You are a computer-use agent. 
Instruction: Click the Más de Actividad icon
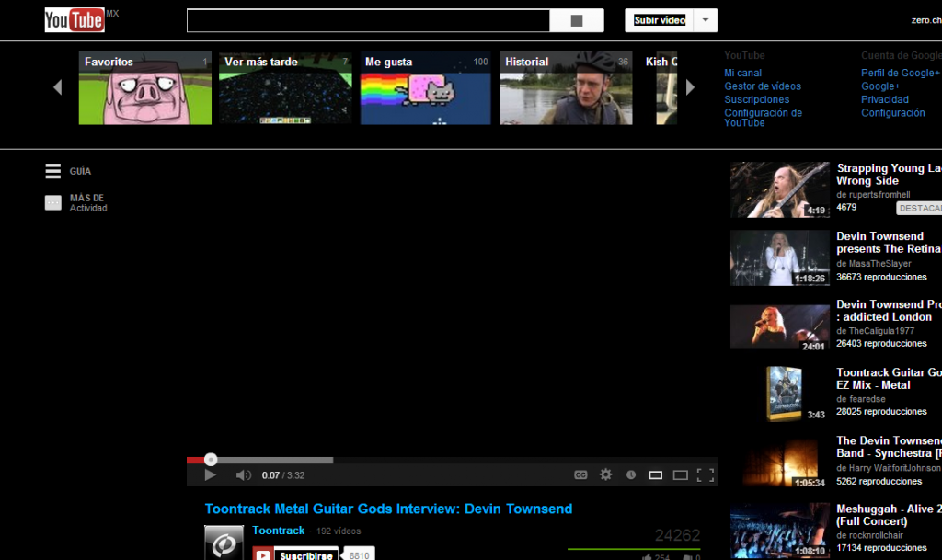point(52,203)
